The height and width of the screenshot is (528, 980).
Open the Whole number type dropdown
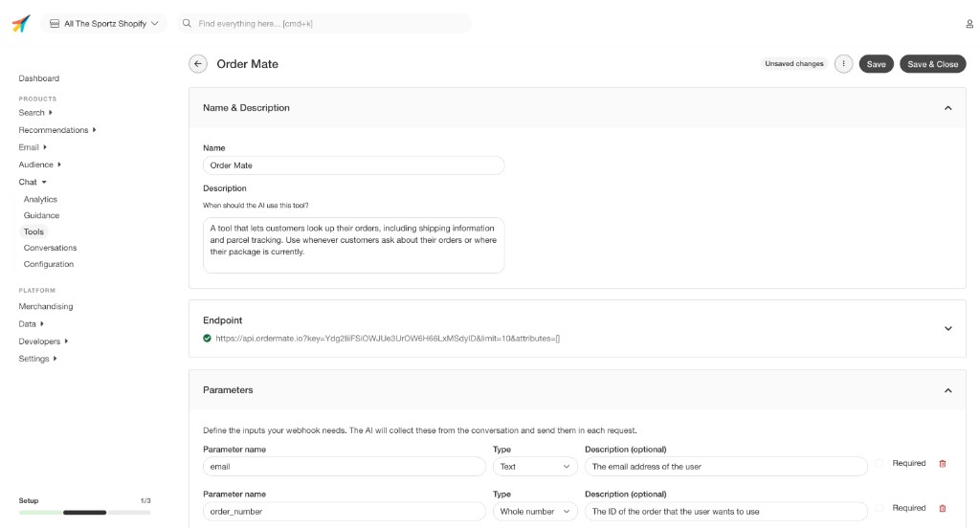coord(536,512)
